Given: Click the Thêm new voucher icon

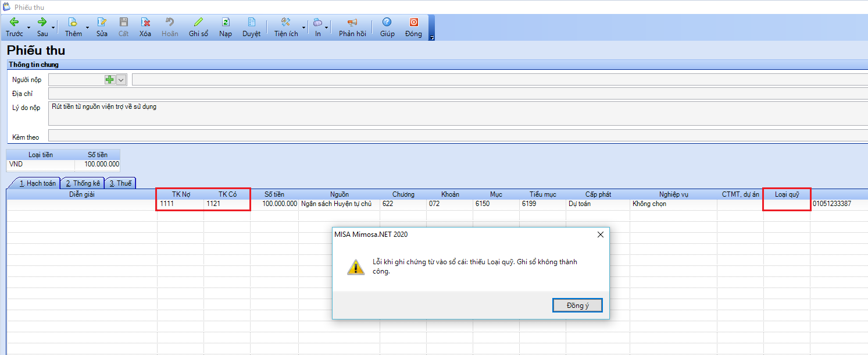Looking at the screenshot, I should pos(73,23).
